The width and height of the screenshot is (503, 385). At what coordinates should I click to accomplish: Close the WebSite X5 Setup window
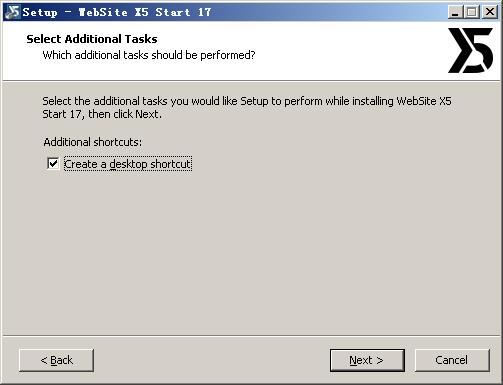click(490, 12)
